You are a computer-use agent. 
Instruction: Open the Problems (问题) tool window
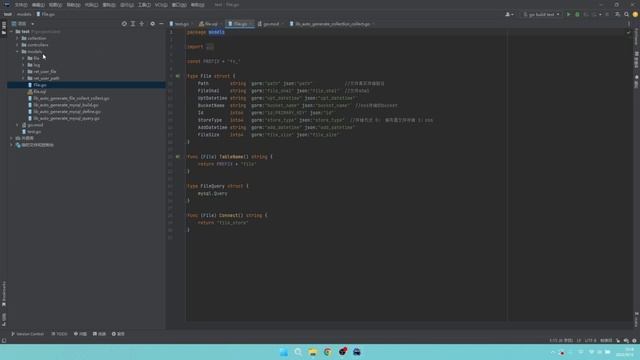80,334
